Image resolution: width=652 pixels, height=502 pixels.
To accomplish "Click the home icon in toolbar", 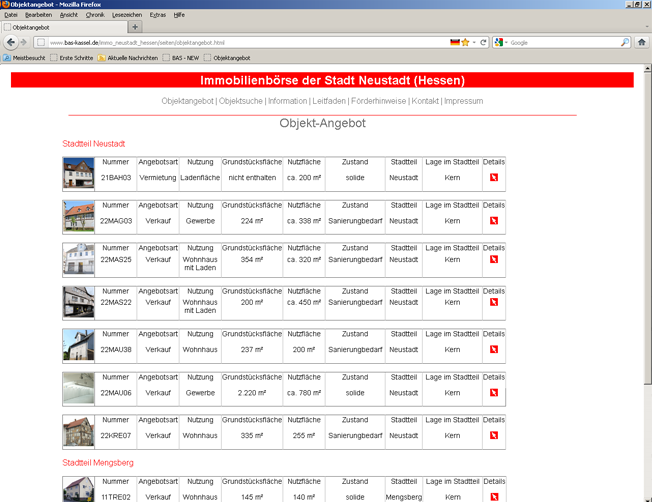I will (644, 43).
